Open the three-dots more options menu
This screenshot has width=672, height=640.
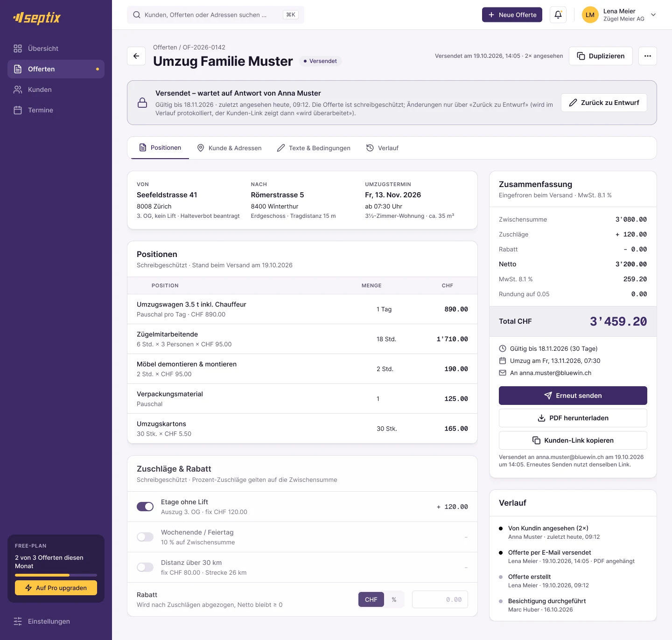tap(648, 56)
